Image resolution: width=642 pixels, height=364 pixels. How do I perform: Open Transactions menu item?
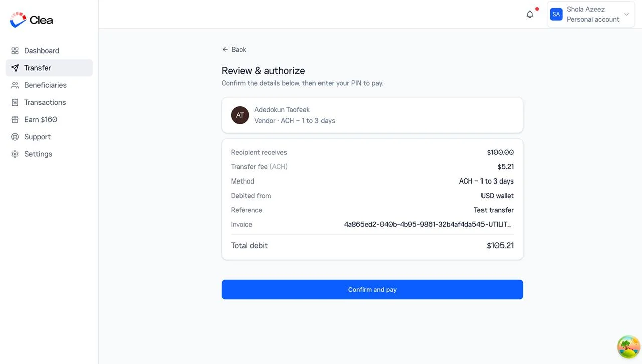pyautogui.click(x=49, y=102)
